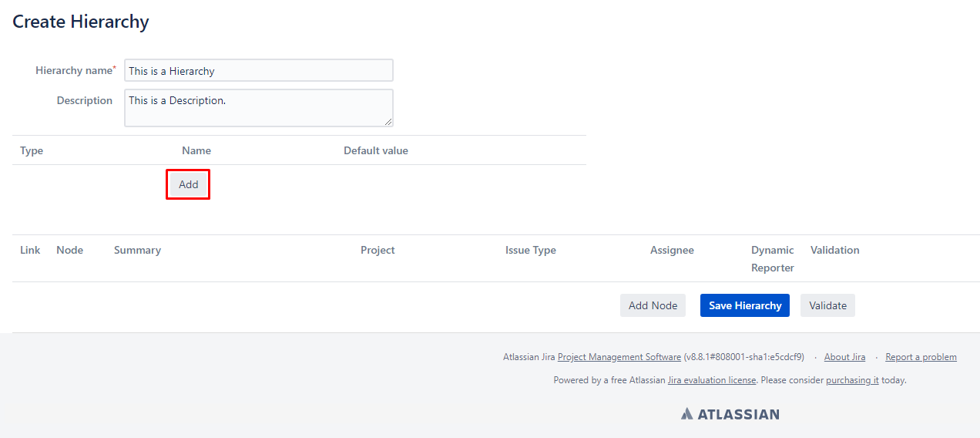Click the Assignee column header
Image resolution: width=980 pixels, height=438 pixels.
coord(672,250)
